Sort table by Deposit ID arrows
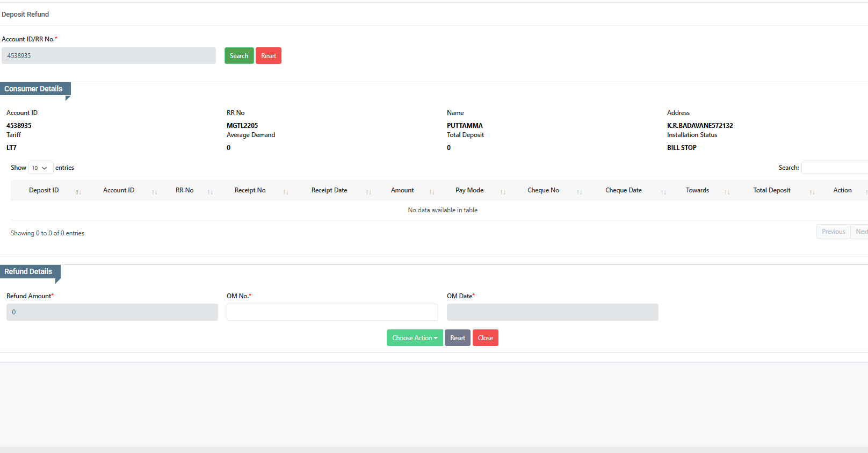This screenshot has width=868, height=453. point(78,192)
